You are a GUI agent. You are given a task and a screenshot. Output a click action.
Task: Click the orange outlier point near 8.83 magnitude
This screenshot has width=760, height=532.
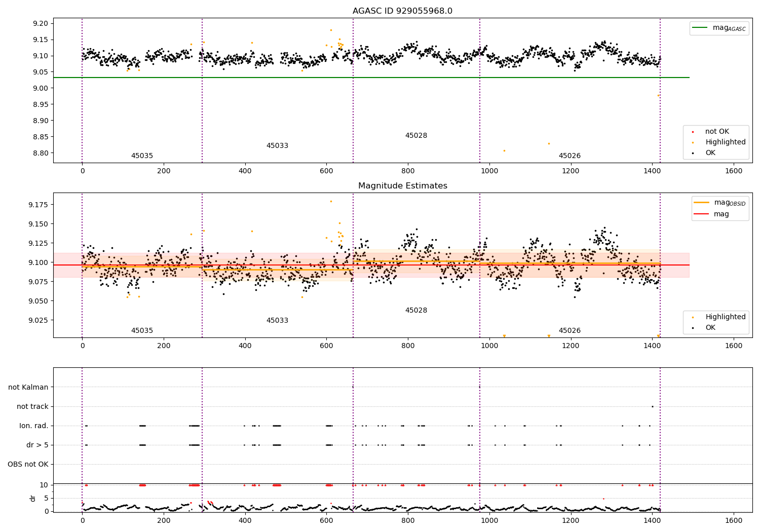coord(549,143)
